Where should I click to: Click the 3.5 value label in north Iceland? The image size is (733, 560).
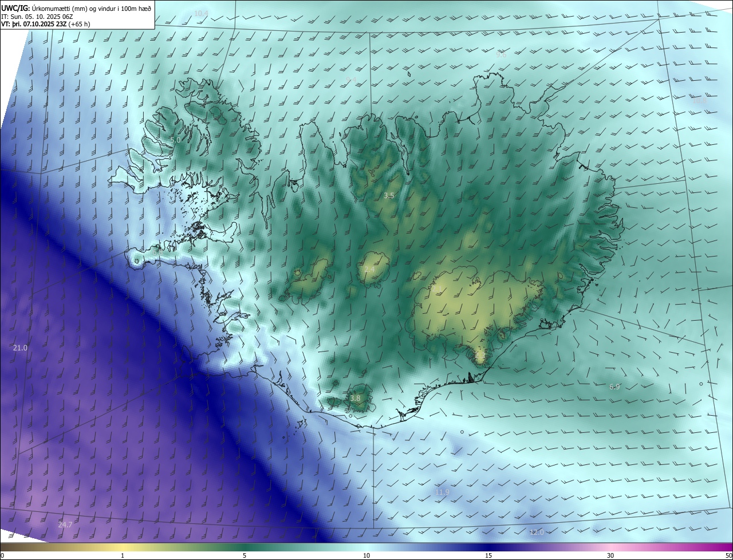389,196
